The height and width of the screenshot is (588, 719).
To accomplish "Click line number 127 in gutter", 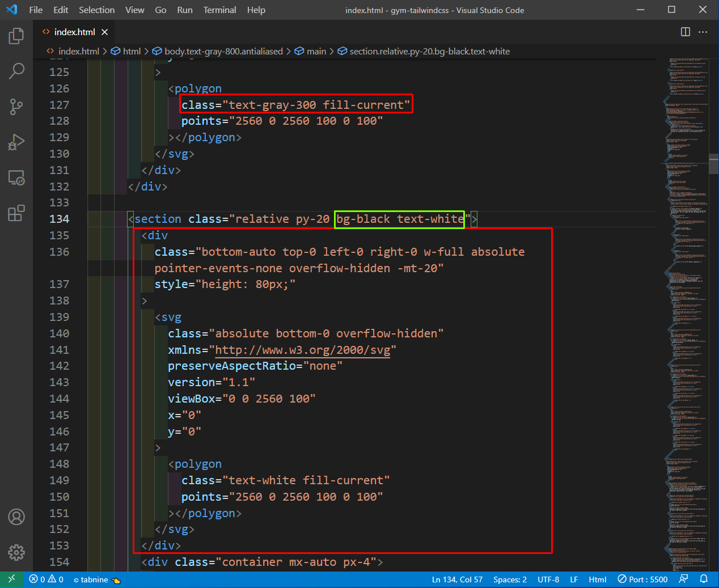I will 60,105.
